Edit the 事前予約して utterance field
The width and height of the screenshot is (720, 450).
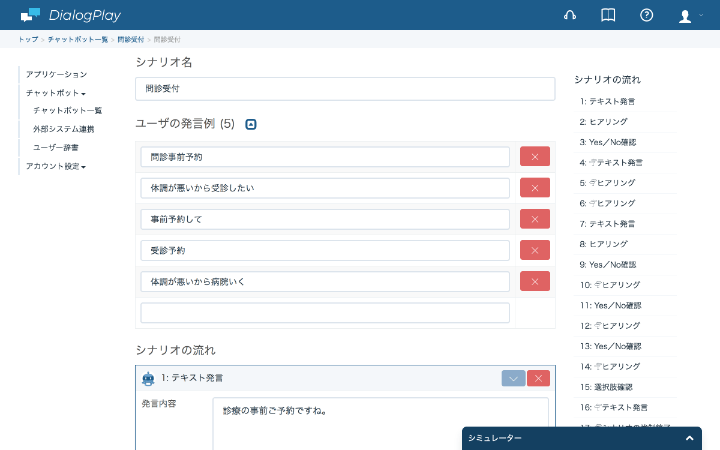tap(325, 219)
